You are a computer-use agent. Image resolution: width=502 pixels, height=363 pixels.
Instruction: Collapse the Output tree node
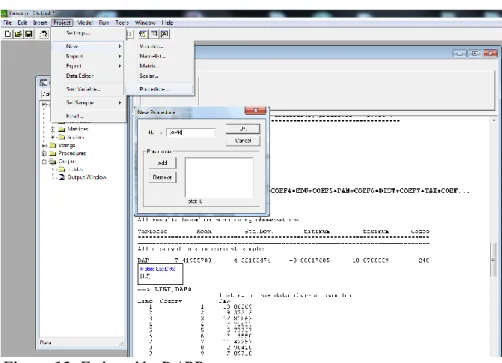44,162
